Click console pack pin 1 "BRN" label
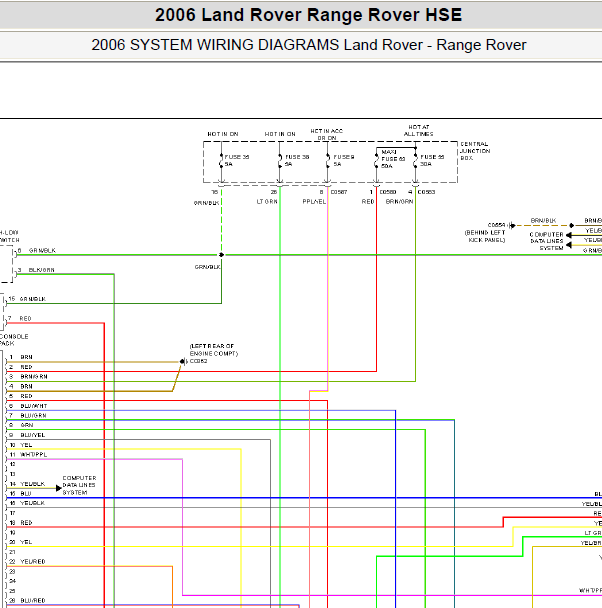 (x=26, y=357)
